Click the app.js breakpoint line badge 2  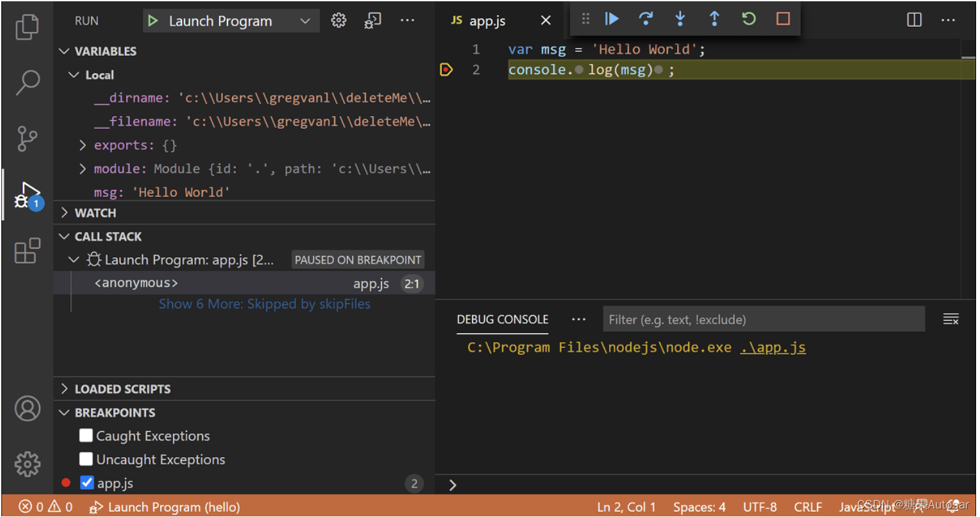point(413,483)
